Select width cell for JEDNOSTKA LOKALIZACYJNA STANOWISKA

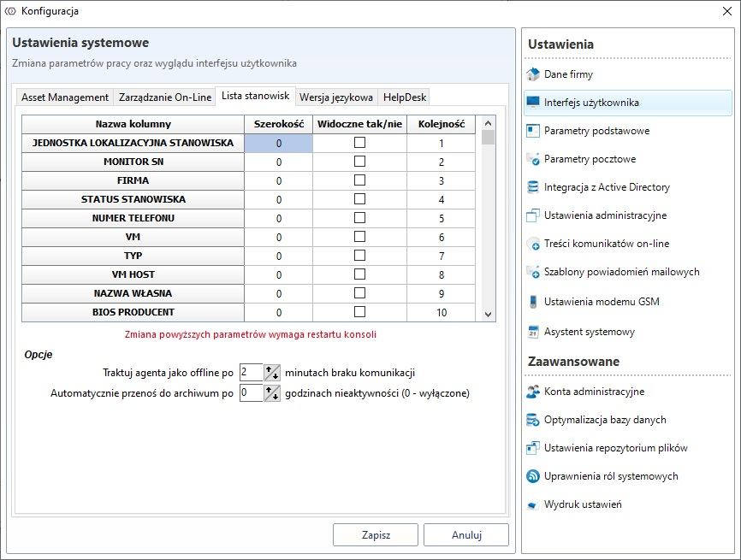tap(279, 144)
